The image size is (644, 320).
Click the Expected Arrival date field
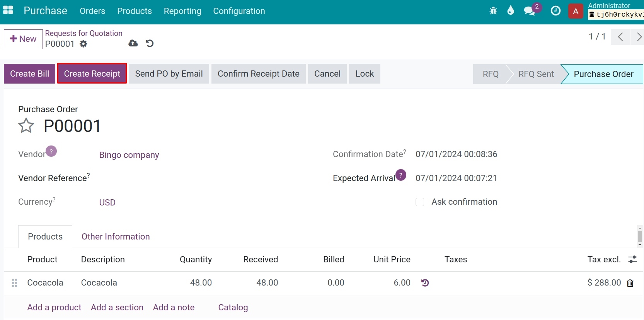click(x=456, y=178)
